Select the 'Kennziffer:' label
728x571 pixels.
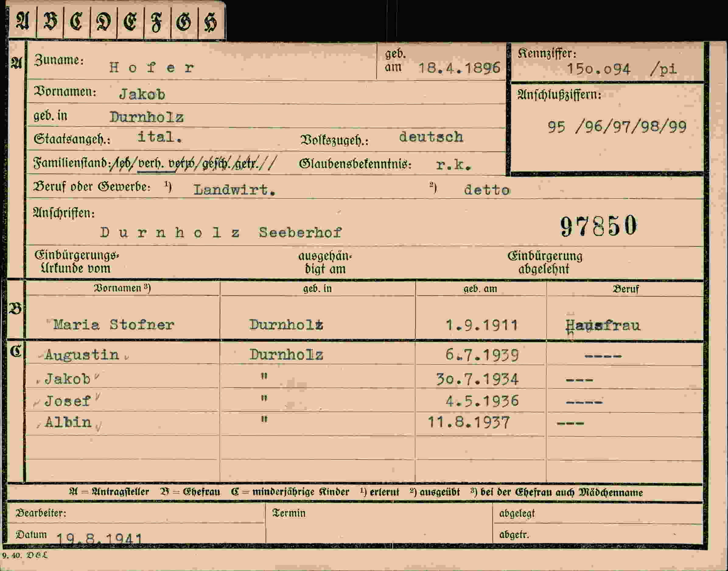[547, 54]
